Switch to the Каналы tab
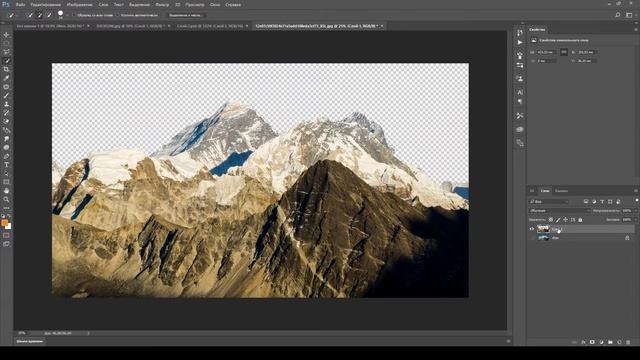This screenshot has width=640, height=360. tap(561, 191)
